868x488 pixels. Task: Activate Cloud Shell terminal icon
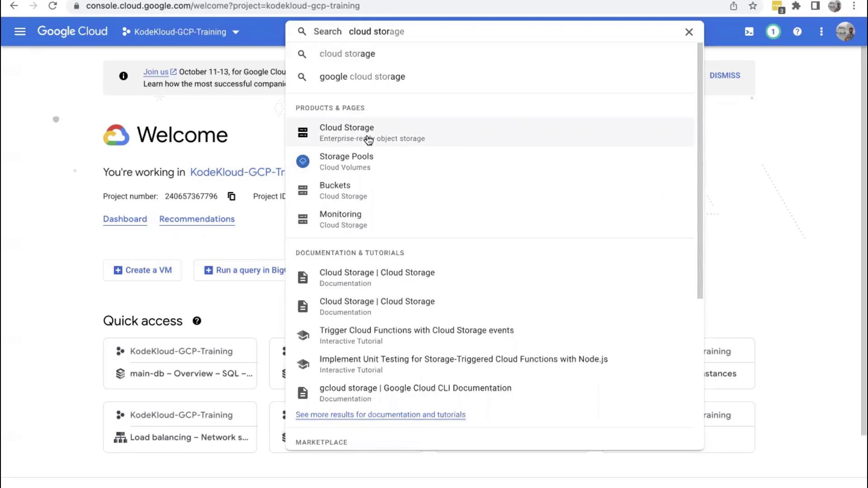click(x=749, y=32)
